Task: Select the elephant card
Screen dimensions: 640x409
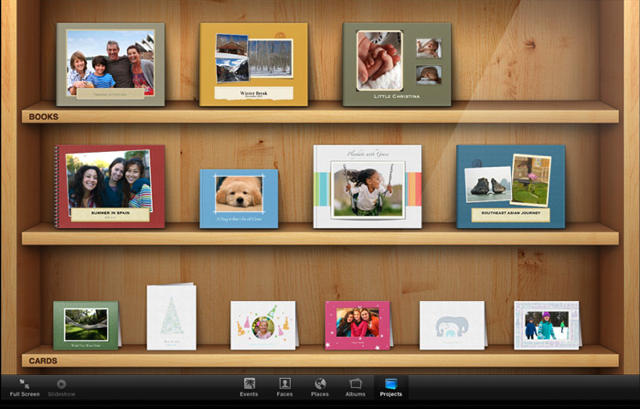Action: (x=453, y=325)
